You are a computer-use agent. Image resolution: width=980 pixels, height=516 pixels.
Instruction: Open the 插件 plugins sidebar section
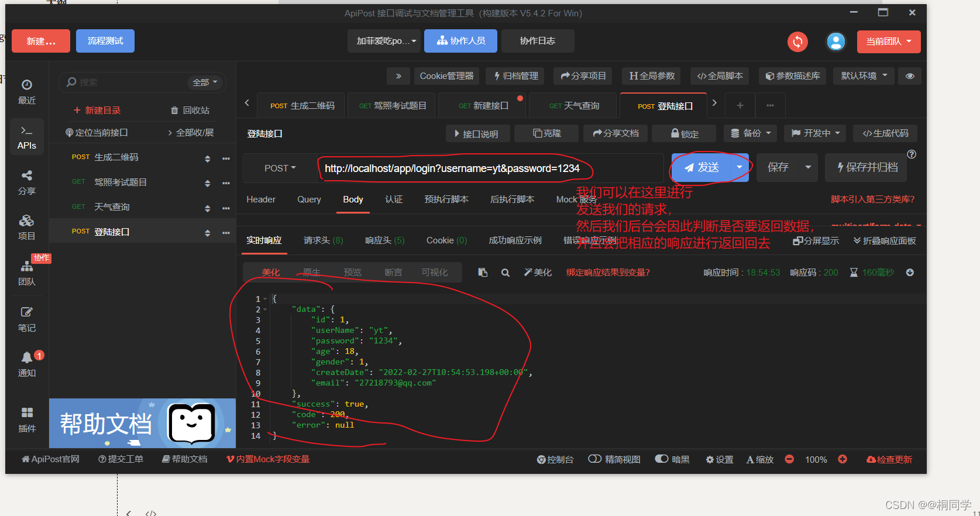(27, 420)
